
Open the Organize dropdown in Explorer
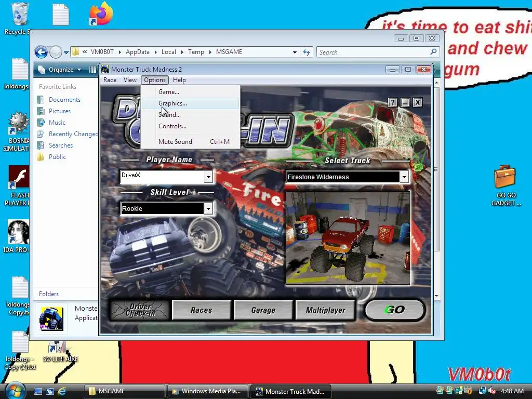click(60, 70)
